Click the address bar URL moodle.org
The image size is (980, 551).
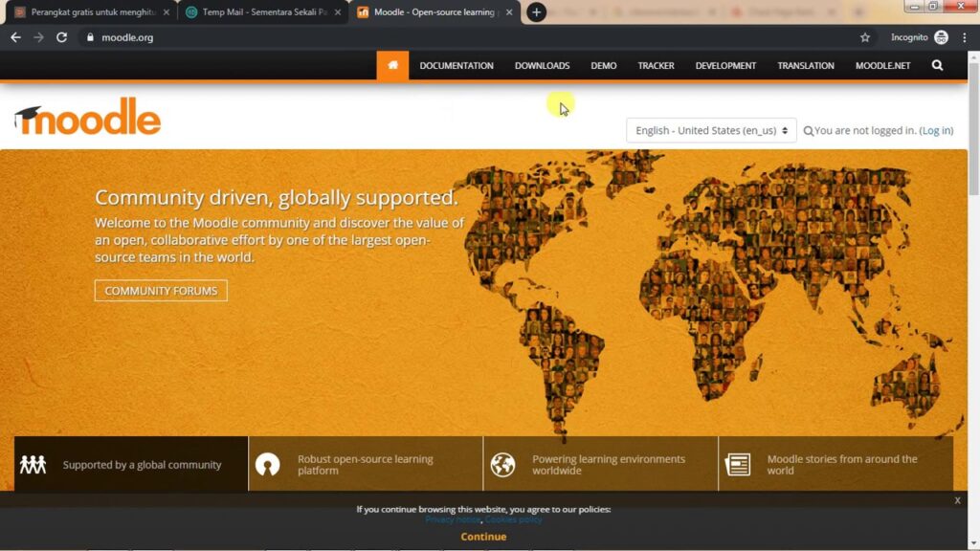point(127,37)
